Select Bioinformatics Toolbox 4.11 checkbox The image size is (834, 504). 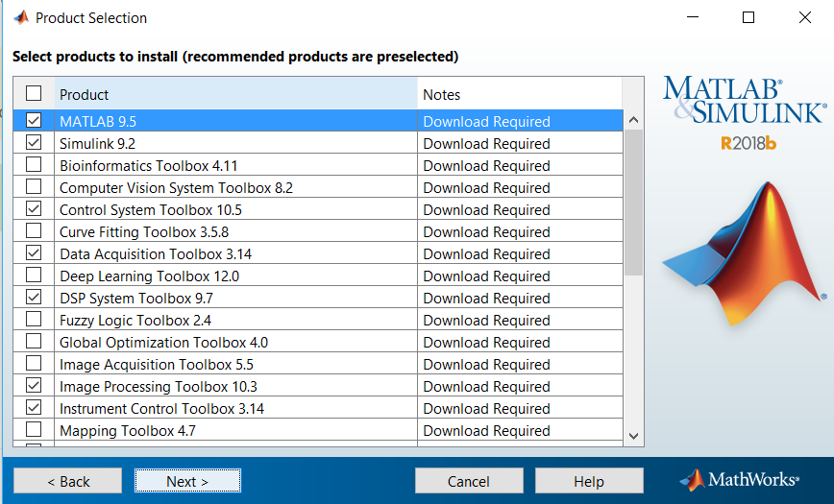34,165
